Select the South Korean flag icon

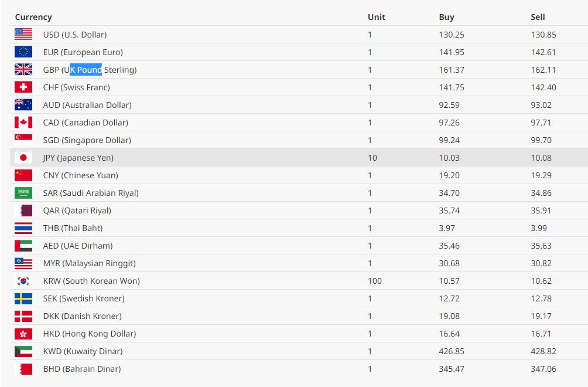(x=23, y=281)
